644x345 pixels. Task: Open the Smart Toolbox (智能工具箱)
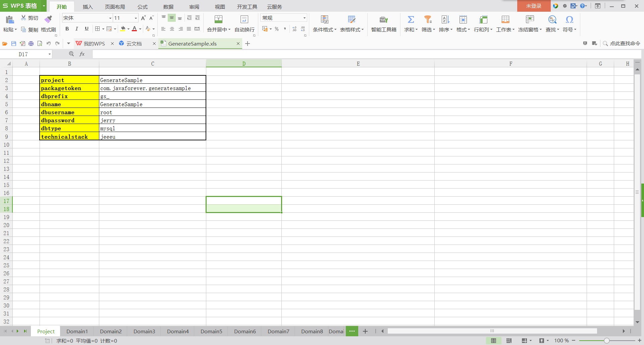point(383,19)
